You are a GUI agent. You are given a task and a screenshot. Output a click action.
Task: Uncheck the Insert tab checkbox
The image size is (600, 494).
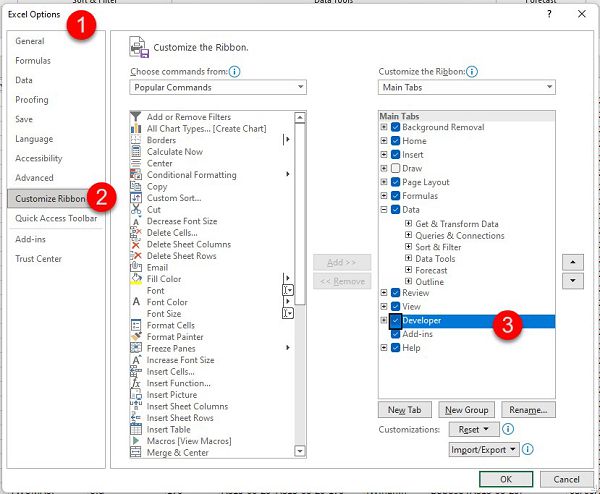click(x=395, y=155)
